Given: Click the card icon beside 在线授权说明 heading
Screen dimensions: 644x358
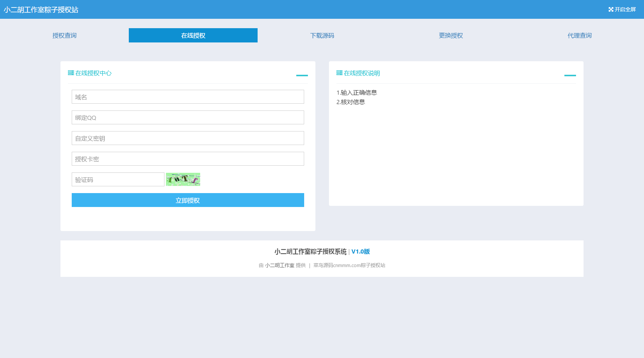Looking at the screenshot, I should coord(339,73).
